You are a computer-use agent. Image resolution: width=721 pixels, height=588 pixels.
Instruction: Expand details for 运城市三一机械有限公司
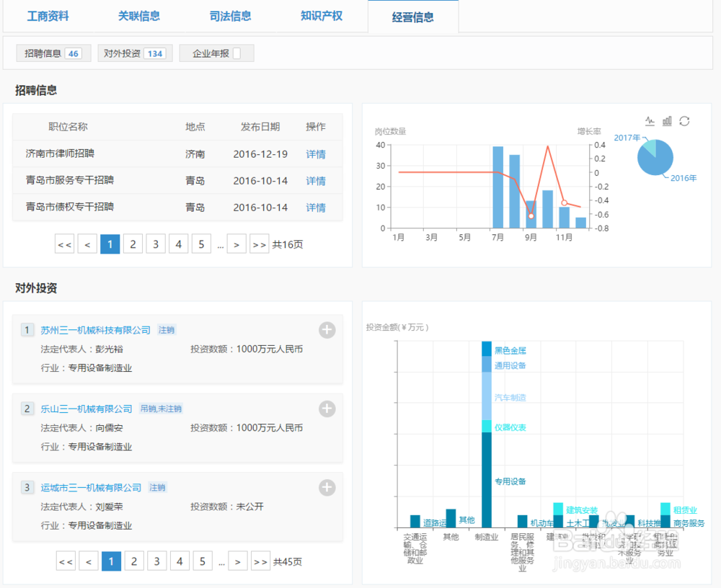(x=327, y=487)
